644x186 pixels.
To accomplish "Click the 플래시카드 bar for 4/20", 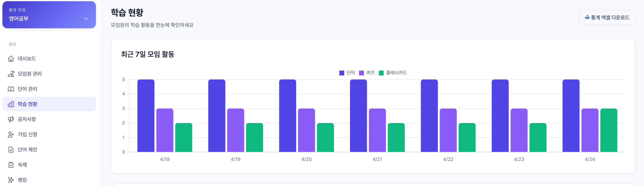I will tap(325, 137).
